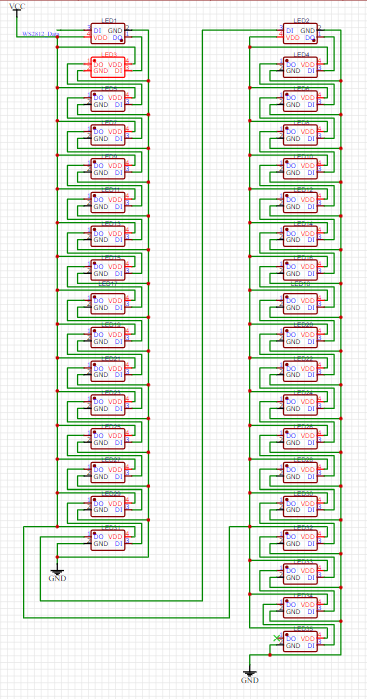
Task: Select the LED5 component
Action: pyautogui.click(x=108, y=101)
